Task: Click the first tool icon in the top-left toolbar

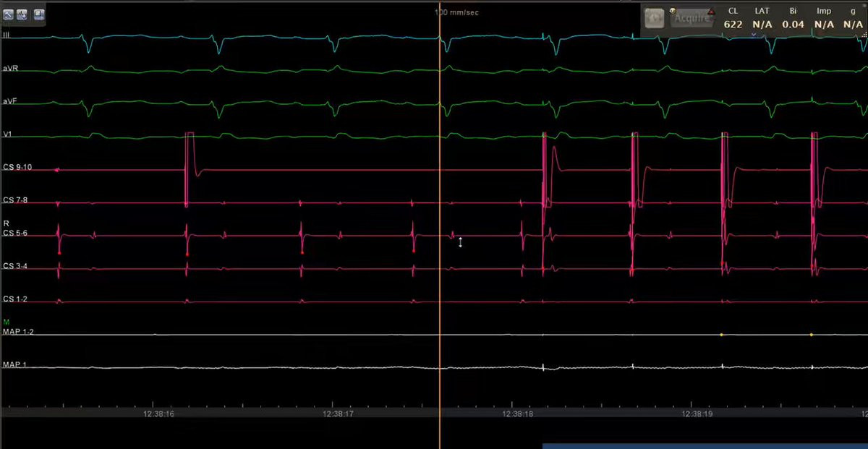Action: [8, 14]
